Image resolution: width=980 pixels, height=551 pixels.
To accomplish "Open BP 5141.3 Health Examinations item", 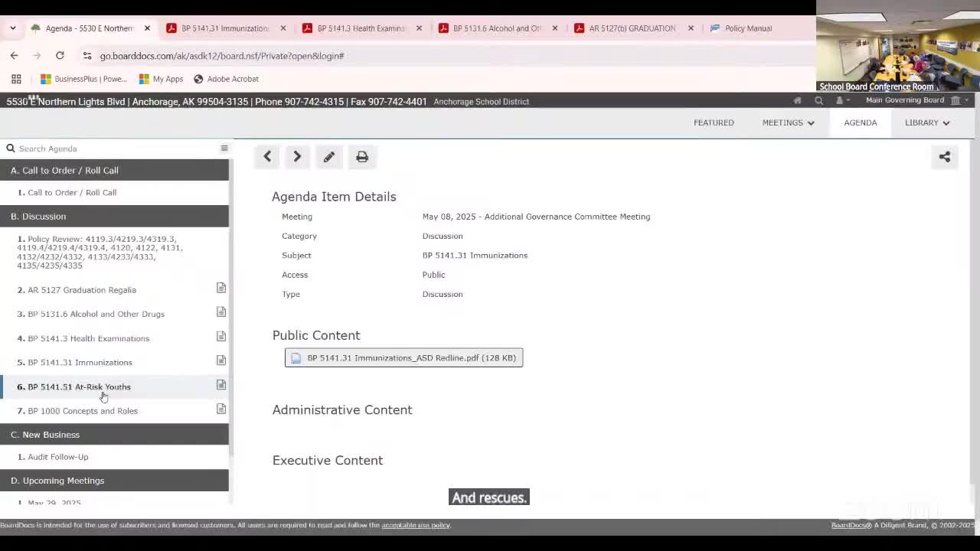I will [83, 338].
